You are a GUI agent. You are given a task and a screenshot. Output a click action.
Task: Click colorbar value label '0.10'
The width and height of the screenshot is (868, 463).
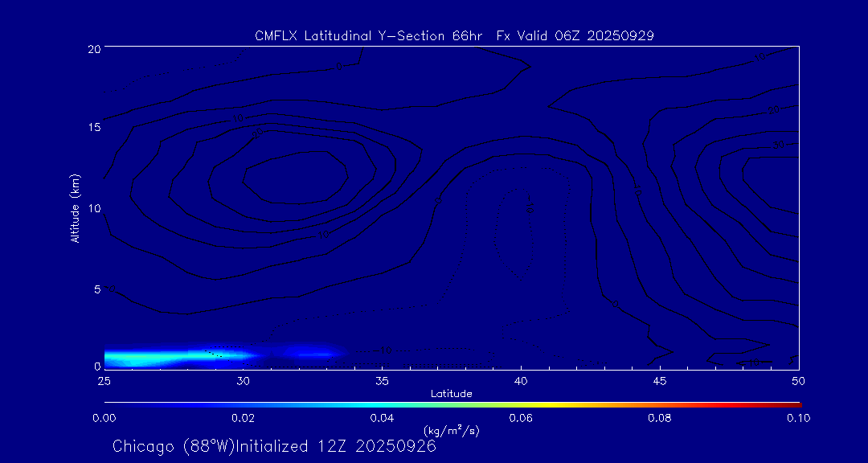[x=799, y=418]
